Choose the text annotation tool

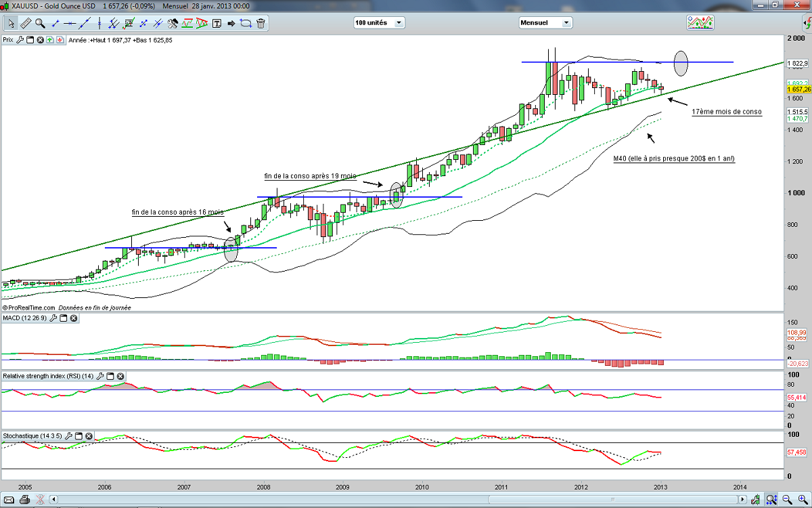[217, 23]
